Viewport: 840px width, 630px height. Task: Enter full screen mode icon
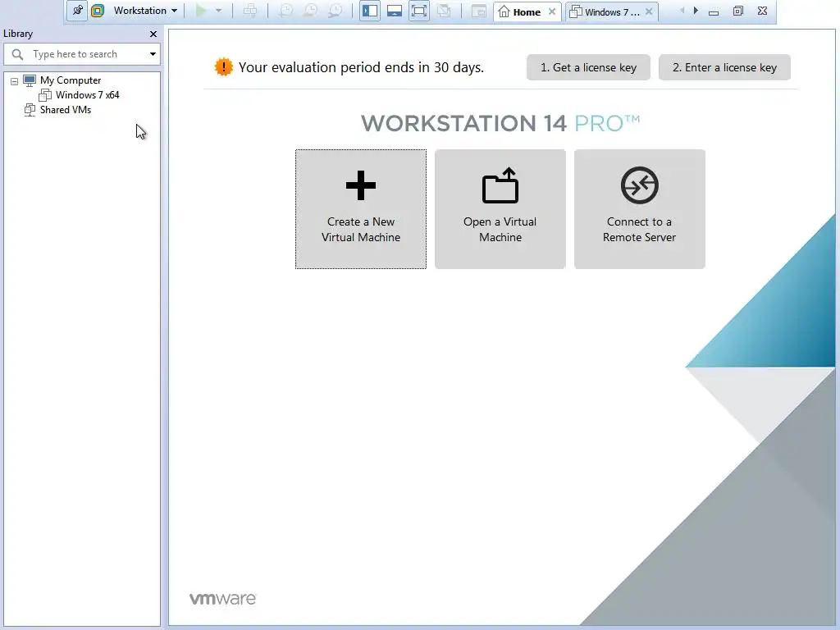coord(419,11)
